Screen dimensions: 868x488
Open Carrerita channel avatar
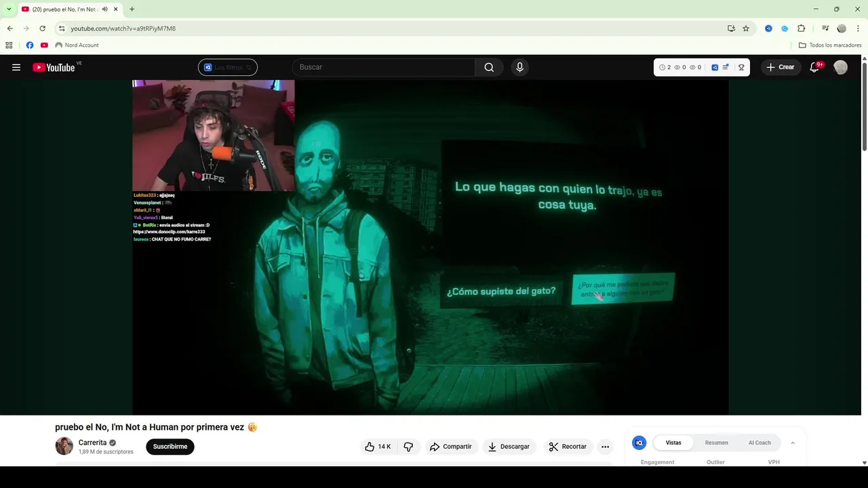pos(64,446)
